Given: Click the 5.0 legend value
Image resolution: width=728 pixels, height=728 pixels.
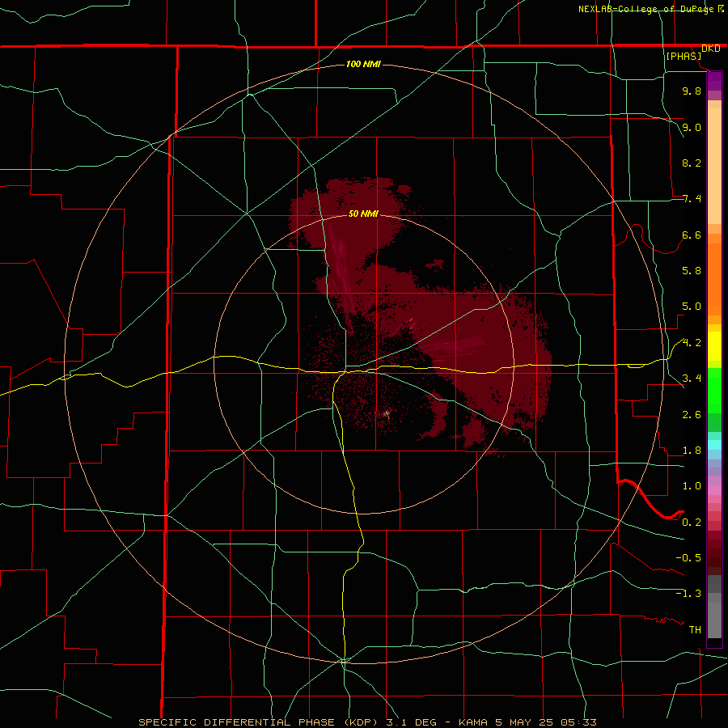Looking at the screenshot, I should [692, 307].
